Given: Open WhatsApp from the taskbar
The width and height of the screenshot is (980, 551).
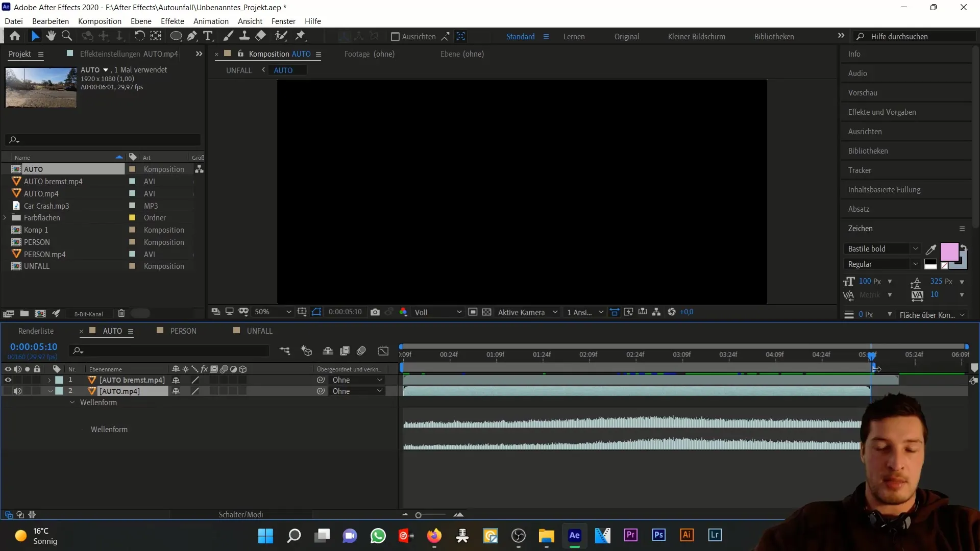Looking at the screenshot, I should click(x=378, y=536).
